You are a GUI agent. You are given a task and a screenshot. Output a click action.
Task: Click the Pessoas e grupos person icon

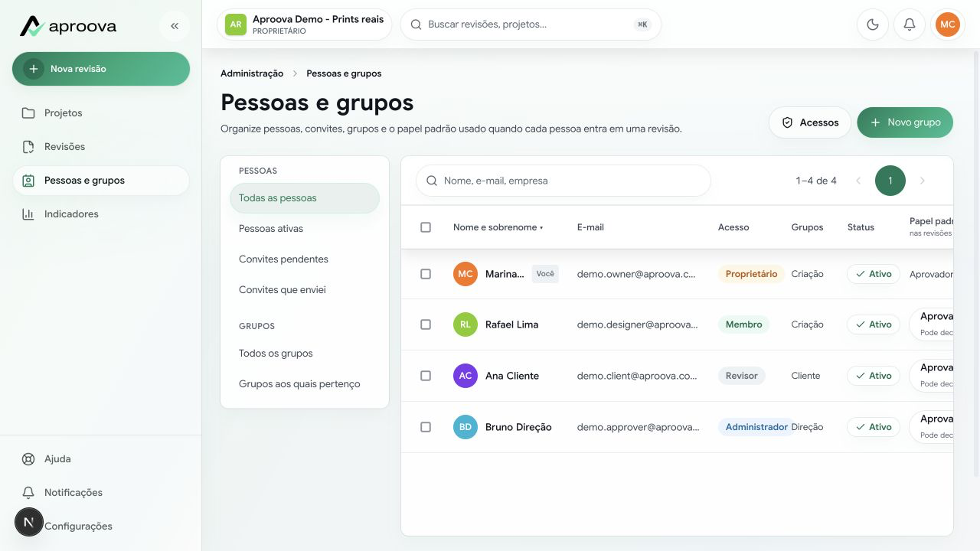(x=28, y=181)
